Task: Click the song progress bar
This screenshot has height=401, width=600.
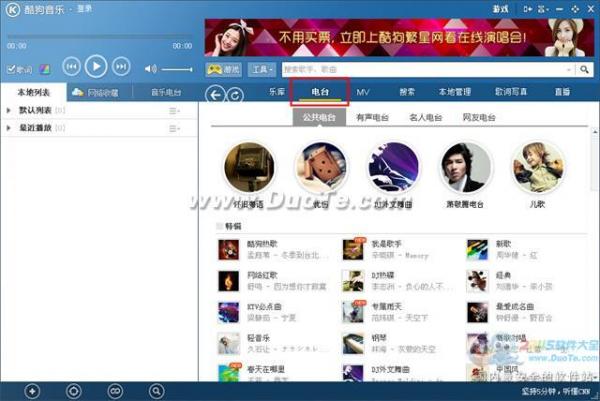Action: [x=99, y=37]
